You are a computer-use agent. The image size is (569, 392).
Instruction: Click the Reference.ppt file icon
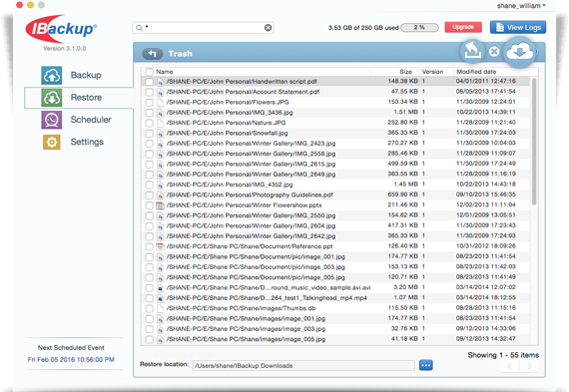pyautogui.click(x=160, y=247)
